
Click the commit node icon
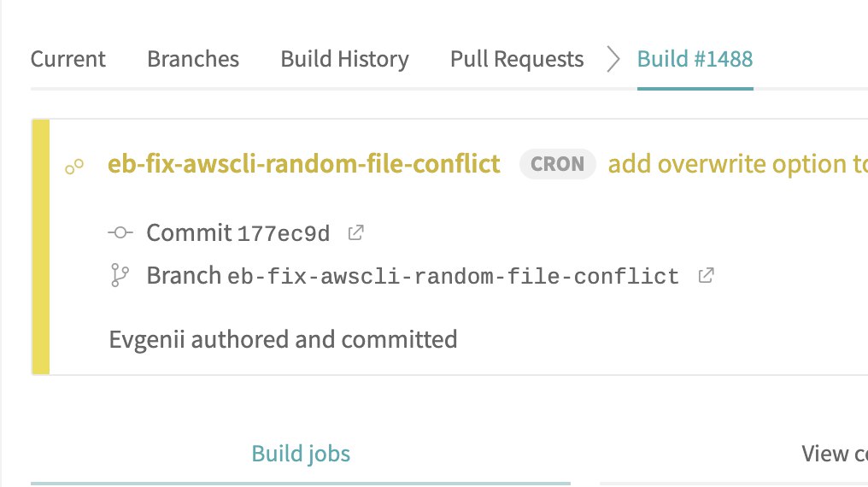click(120, 232)
